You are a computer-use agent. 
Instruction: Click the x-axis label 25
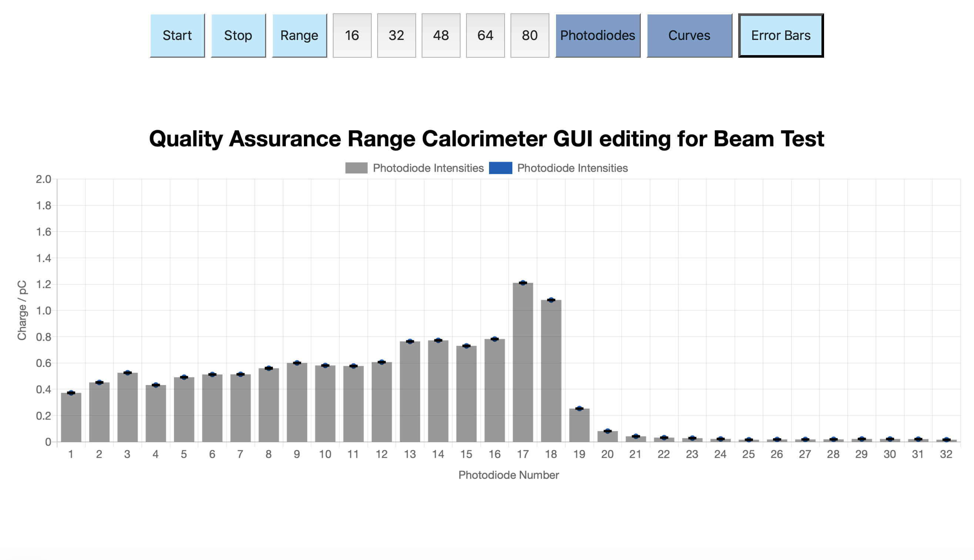click(x=749, y=454)
